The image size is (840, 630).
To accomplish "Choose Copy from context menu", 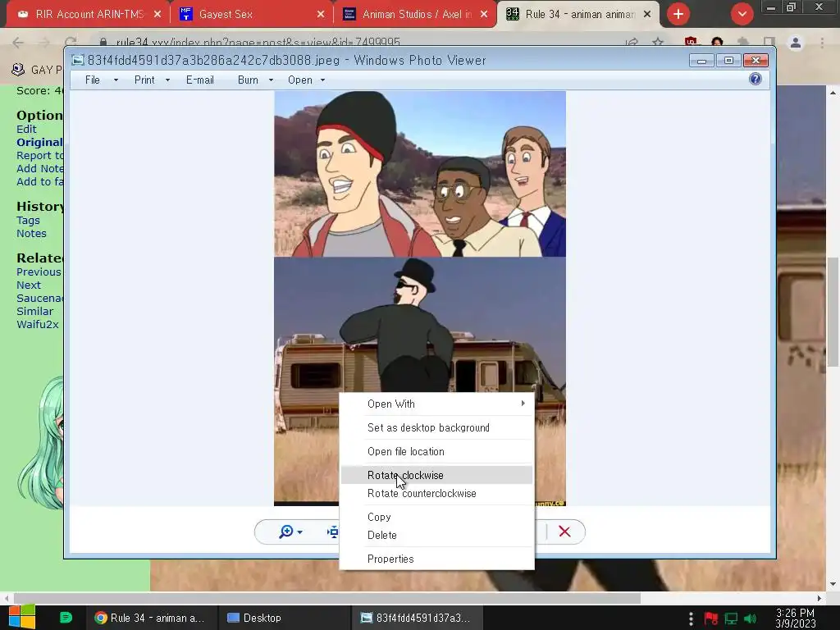I will tap(436, 517).
